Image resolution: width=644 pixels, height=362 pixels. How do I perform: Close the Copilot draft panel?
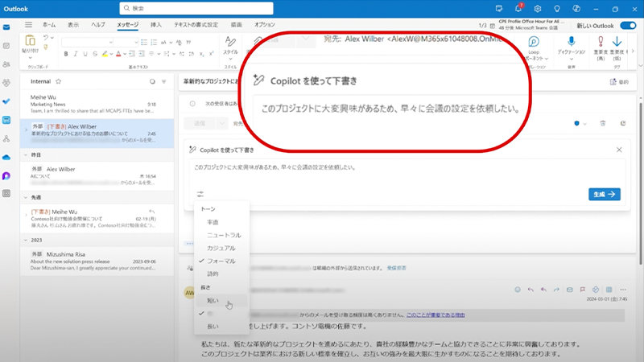point(618,150)
